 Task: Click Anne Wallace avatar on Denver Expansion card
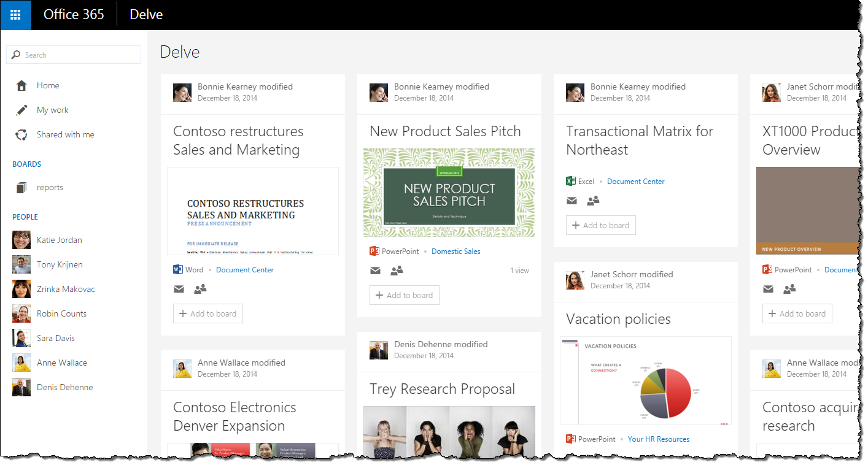coord(182,369)
